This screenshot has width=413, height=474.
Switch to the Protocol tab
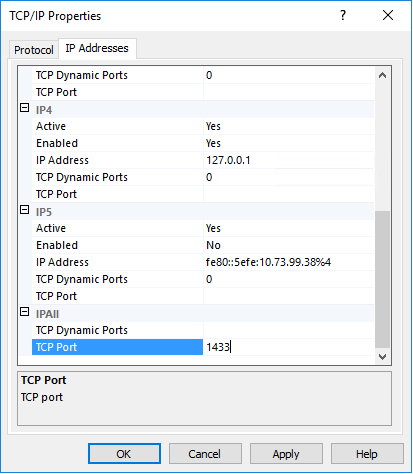pos(34,50)
